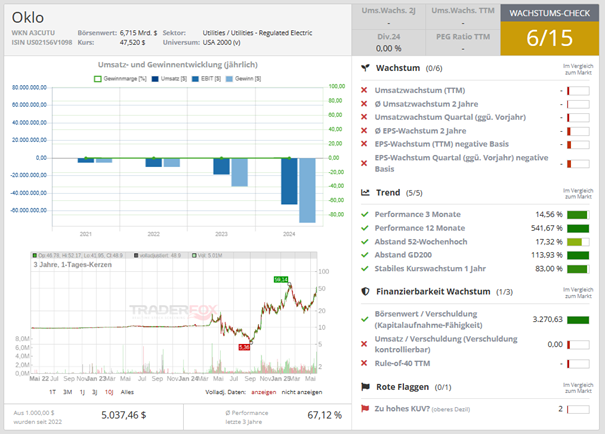The width and height of the screenshot is (605, 434).
Task: Click the sector 'Utilities / Utilities - Regulated Electric'
Action: tap(257, 33)
